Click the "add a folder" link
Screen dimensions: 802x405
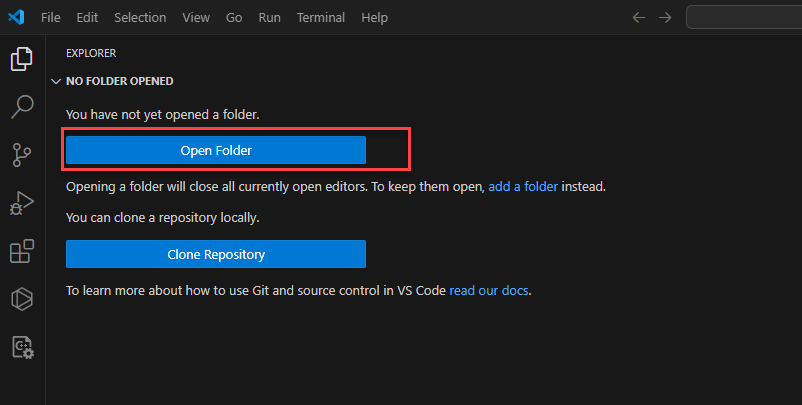pyautogui.click(x=523, y=187)
